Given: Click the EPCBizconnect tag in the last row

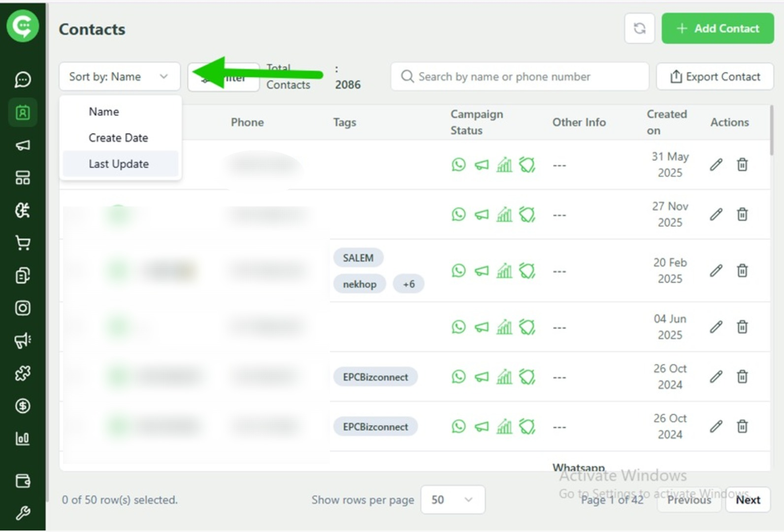Looking at the screenshot, I should click(x=375, y=427).
